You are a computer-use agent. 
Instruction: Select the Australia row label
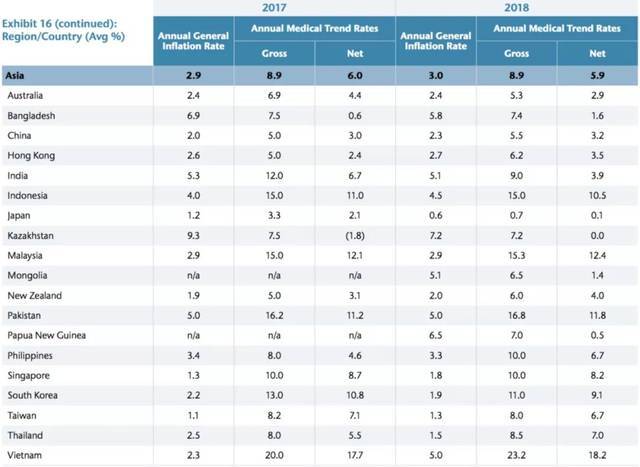tap(26, 94)
